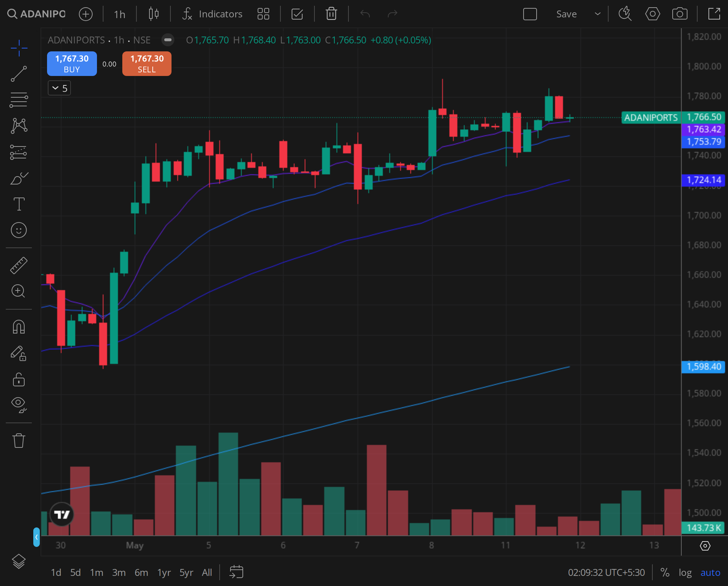The image size is (728, 586).
Task: Add a symbol to compare with plus icon
Action: pyautogui.click(x=86, y=14)
